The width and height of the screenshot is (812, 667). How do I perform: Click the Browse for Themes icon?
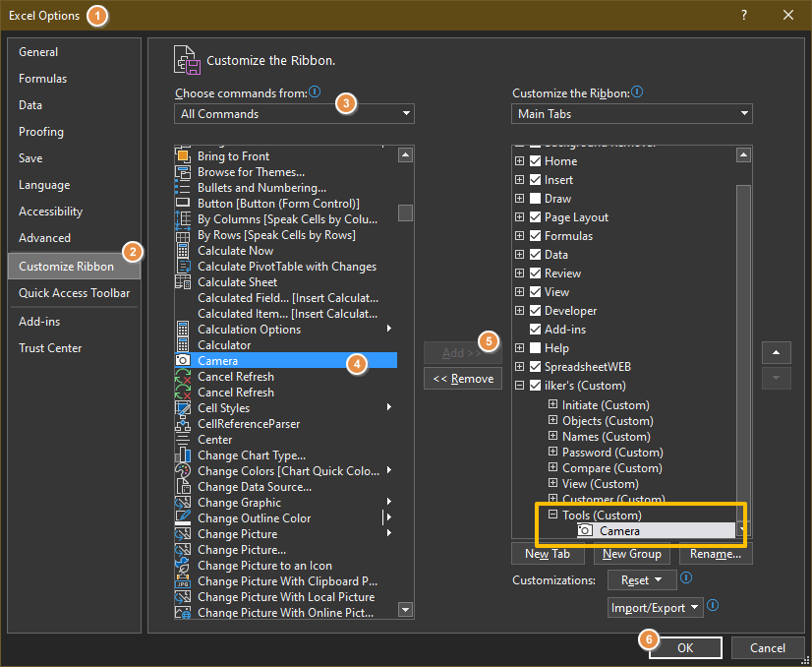click(x=183, y=172)
